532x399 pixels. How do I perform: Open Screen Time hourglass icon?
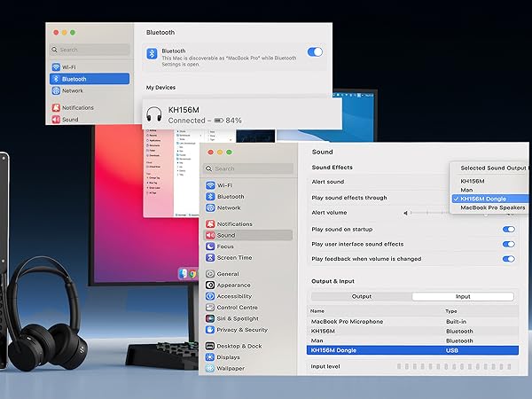pyautogui.click(x=210, y=257)
